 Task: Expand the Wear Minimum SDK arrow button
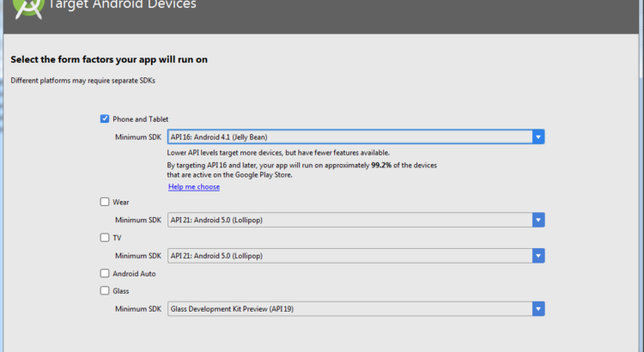coord(538,220)
